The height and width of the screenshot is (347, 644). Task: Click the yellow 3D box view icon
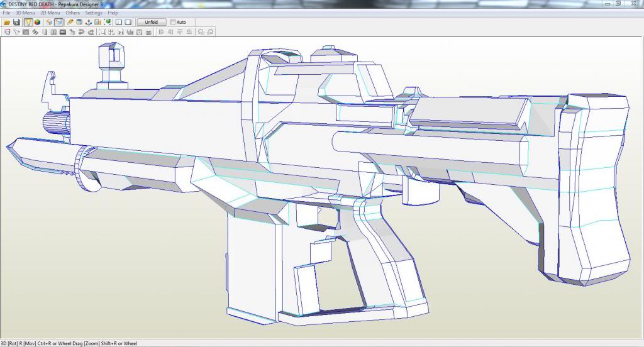(49, 22)
